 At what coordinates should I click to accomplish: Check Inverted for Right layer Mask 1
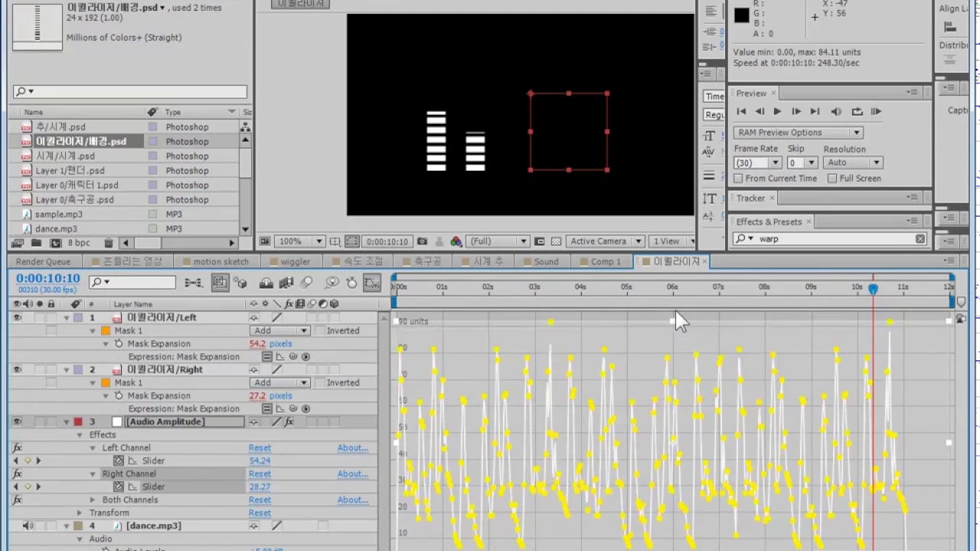(318, 383)
